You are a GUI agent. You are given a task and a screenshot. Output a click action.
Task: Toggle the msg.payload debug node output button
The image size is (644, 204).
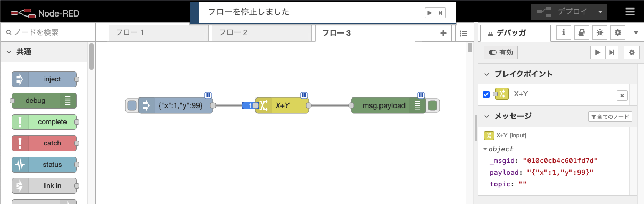[433, 105]
